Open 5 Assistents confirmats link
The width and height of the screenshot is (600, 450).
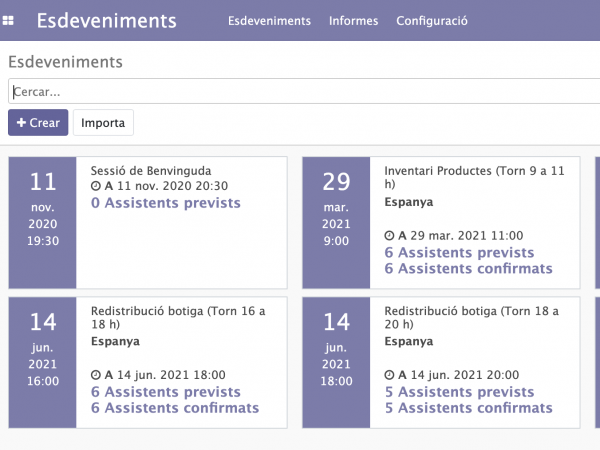click(x=468, y=408)
